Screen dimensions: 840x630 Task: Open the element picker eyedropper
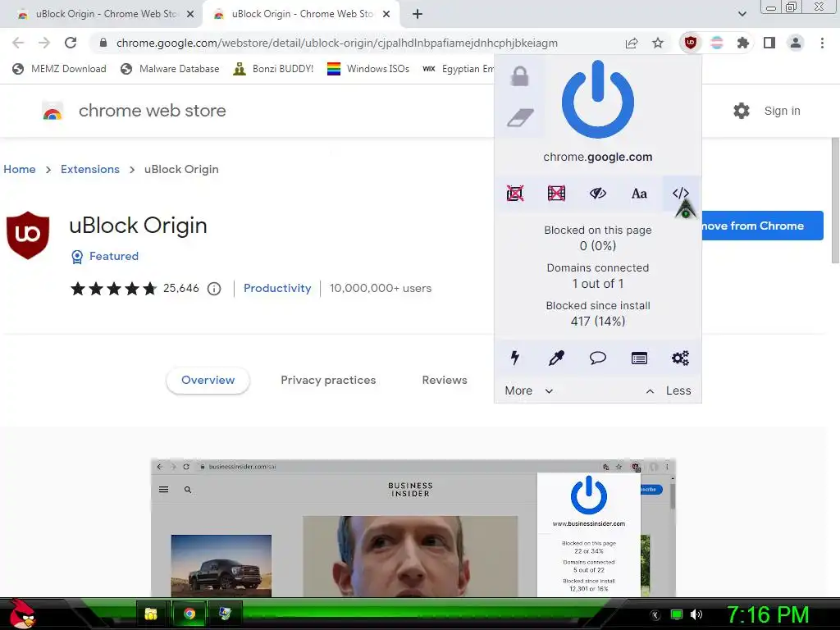pos(556,358)
